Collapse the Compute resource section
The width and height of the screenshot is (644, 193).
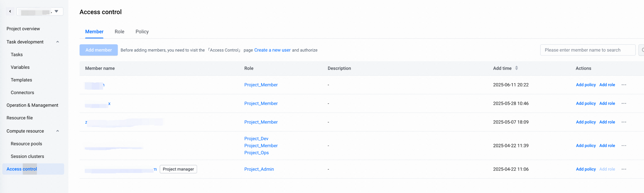[58, 131]
